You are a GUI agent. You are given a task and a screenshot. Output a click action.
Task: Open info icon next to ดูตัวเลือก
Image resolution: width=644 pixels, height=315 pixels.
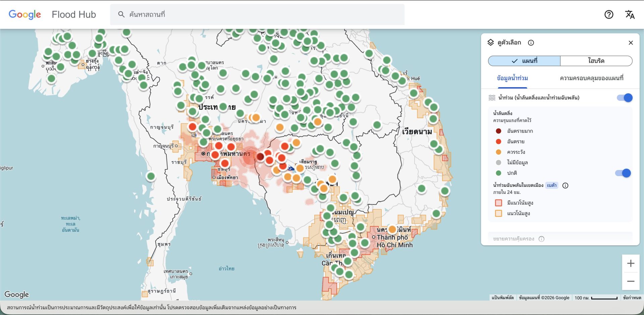[531, 43]
